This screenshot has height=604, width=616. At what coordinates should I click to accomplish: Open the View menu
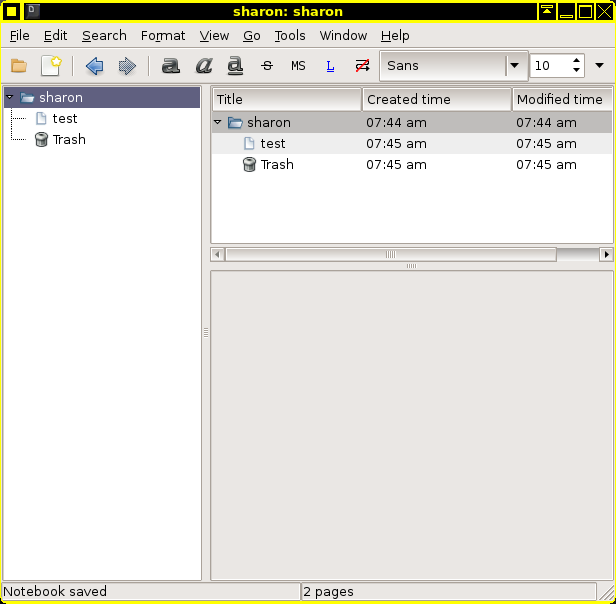(x=214, y=36)
